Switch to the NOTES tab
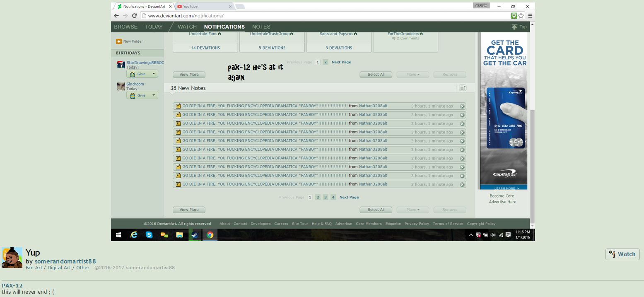The width and height of the screenshot is (644, 297). (x=261, y=27)
